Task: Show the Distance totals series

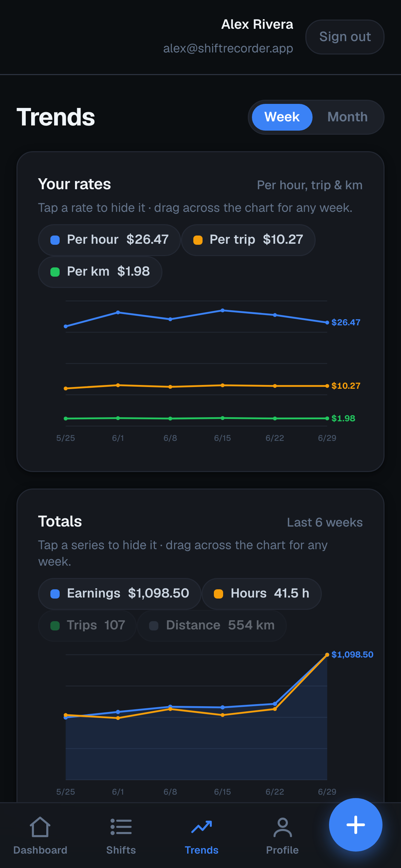Action: [x=212, y=625]
